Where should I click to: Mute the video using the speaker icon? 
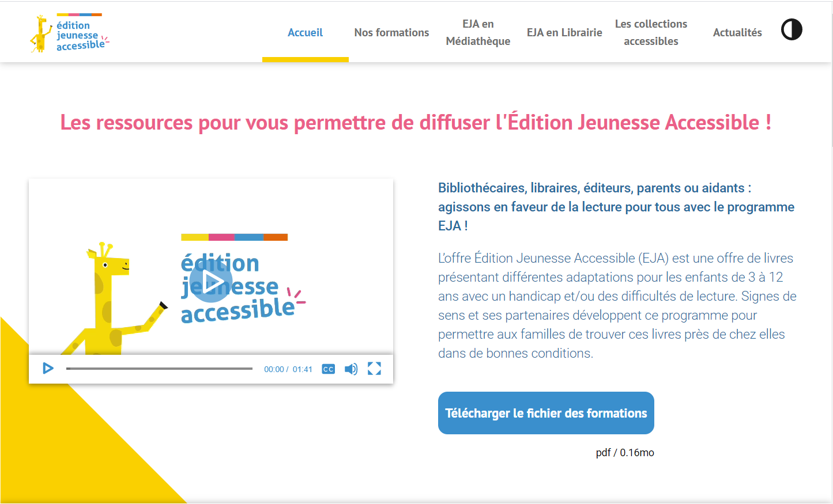350,369
